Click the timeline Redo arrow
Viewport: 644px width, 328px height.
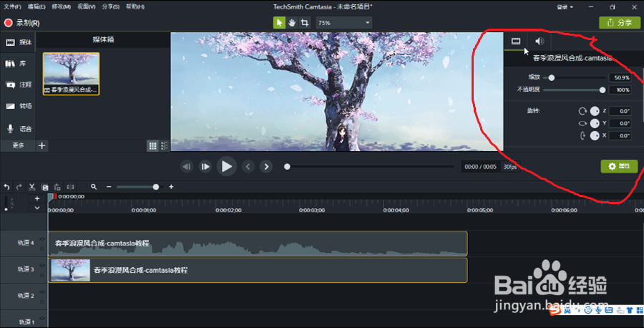tap(19, 187)
